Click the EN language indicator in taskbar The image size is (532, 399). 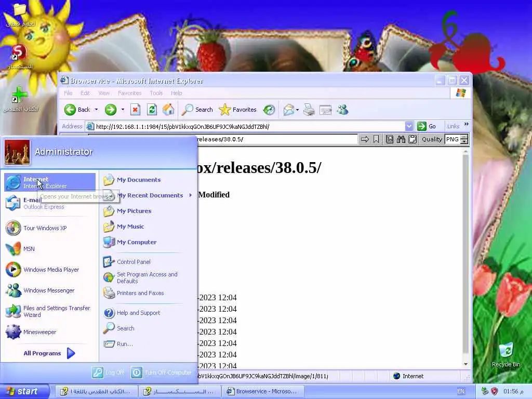tap(461, 391)
